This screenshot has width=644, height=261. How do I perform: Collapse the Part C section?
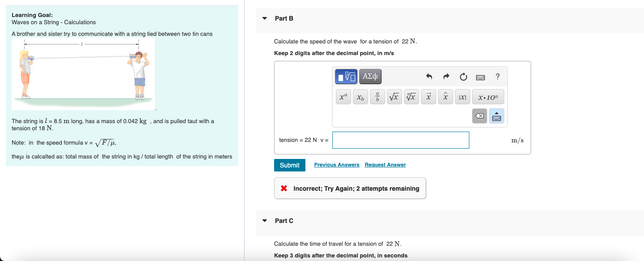point(264,221)
